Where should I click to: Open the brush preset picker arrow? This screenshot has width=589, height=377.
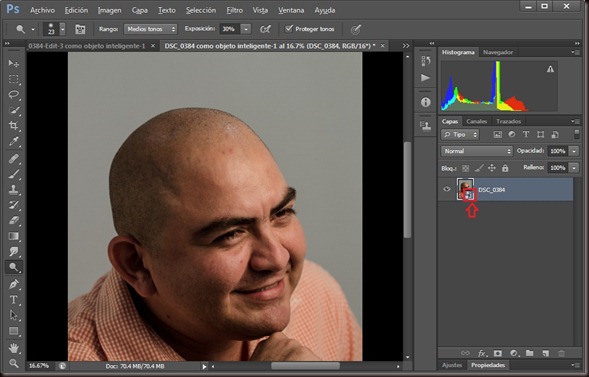tap(63, 29)
